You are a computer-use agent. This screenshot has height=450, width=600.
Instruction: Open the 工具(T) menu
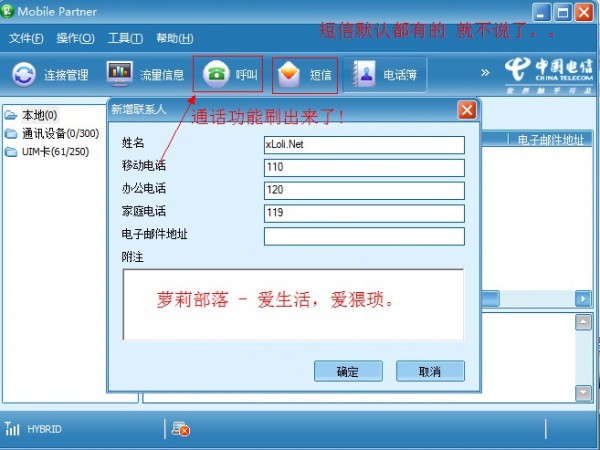125,38
